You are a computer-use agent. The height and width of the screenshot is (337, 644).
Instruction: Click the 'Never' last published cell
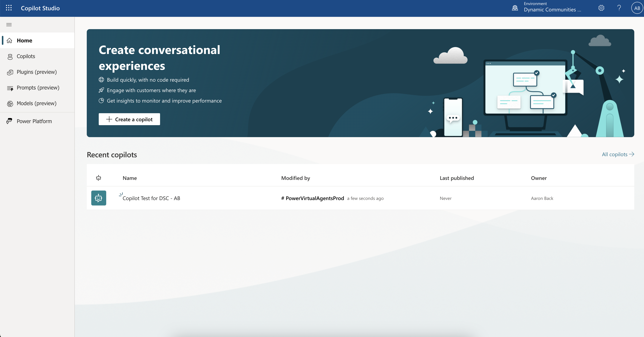click(445, 198)
